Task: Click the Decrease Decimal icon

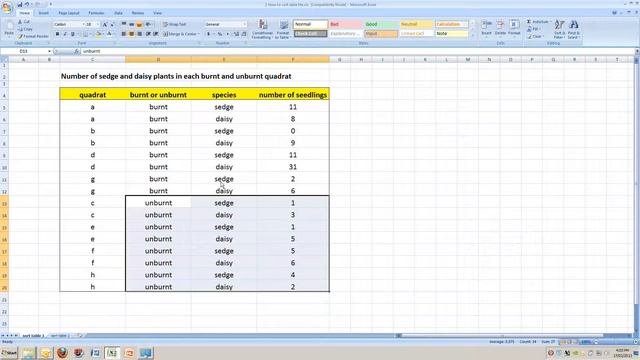Action: [244, 34]
